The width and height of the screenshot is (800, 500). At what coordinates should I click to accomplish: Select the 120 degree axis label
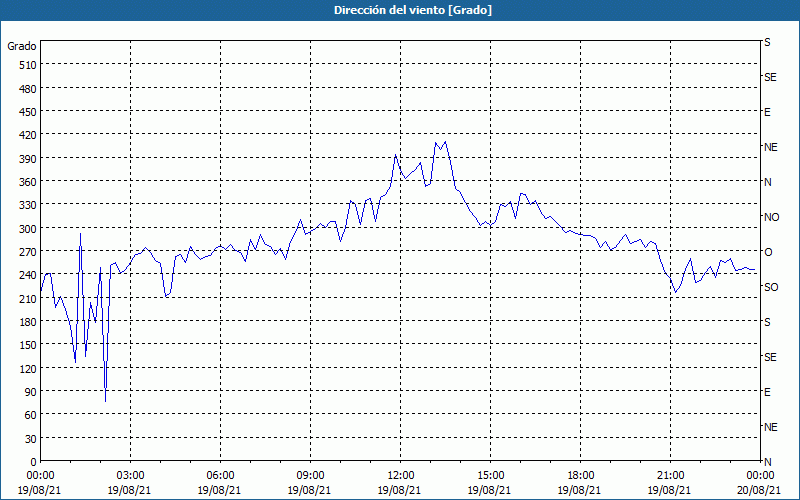[29, 368]
